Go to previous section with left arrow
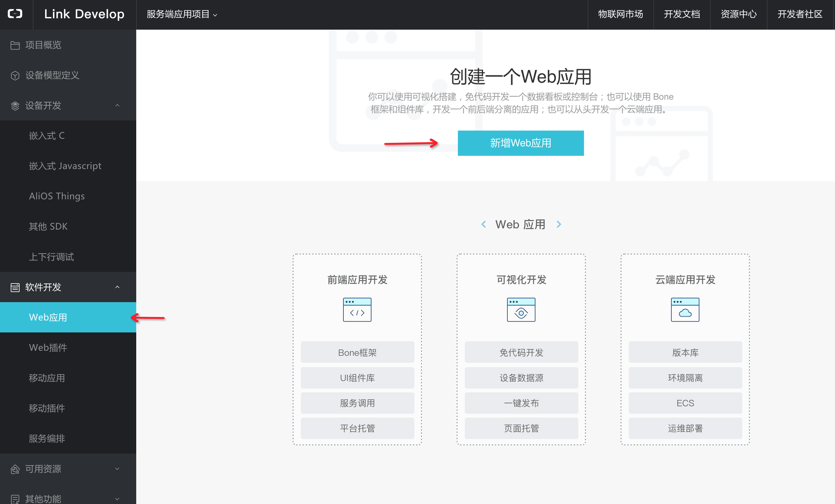Screen dimensions: 835x504 484,224
